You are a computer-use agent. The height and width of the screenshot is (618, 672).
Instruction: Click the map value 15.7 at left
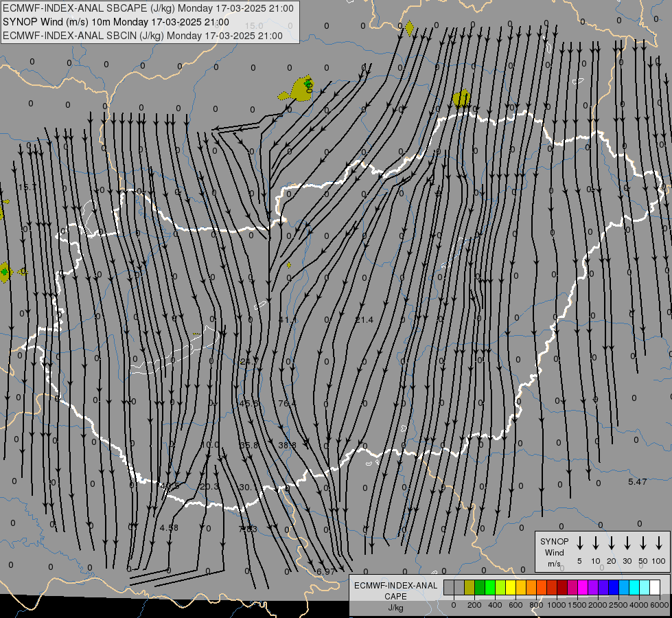[x=28, y=187]
